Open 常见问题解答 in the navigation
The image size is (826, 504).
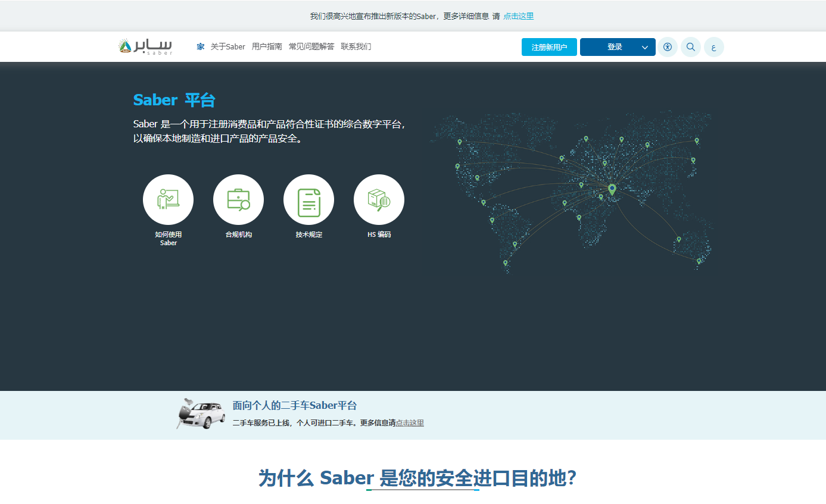coord(311,46)
